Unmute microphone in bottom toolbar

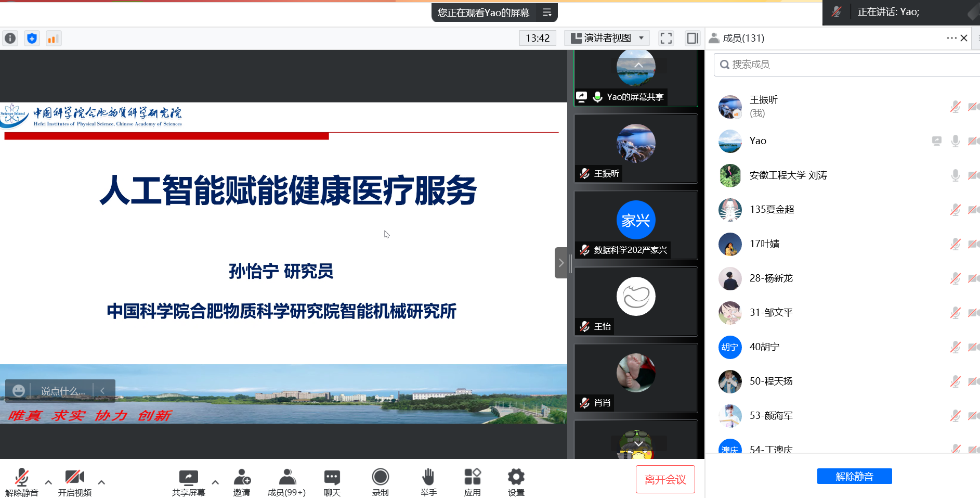pos(22,482)
